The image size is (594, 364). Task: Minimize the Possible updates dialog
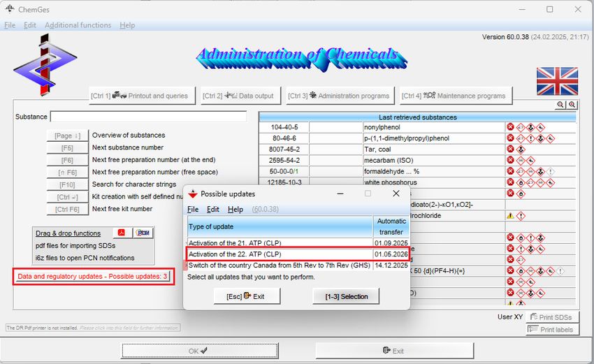[x=340, y=194]
